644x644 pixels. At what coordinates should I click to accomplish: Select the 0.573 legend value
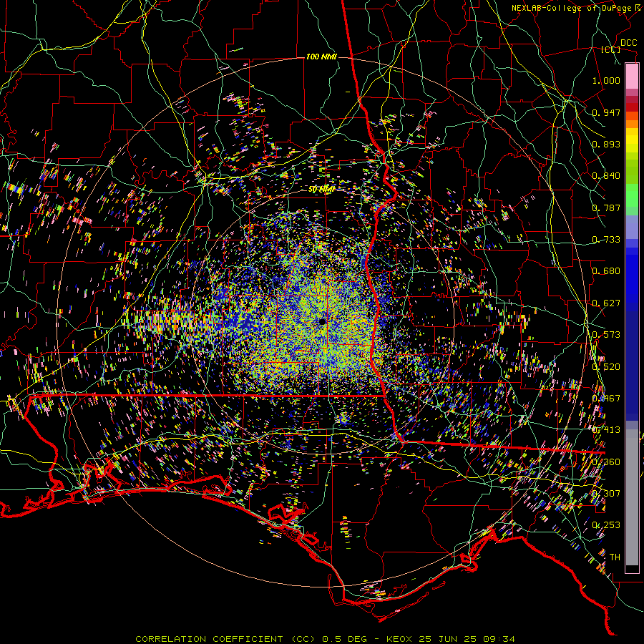(606, 335)
